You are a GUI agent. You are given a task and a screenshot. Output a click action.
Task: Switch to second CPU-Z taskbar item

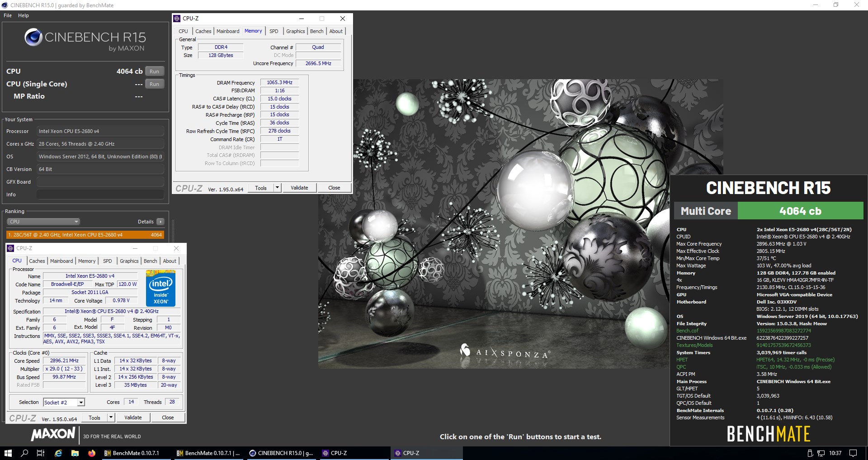pos(427,453)
